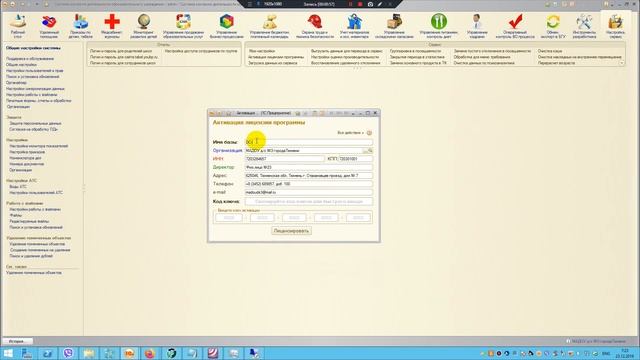The width and height of the screenshot is (640, 360).
Task: Open the file explorer folder taskbar icon
Action: point(89,353)
